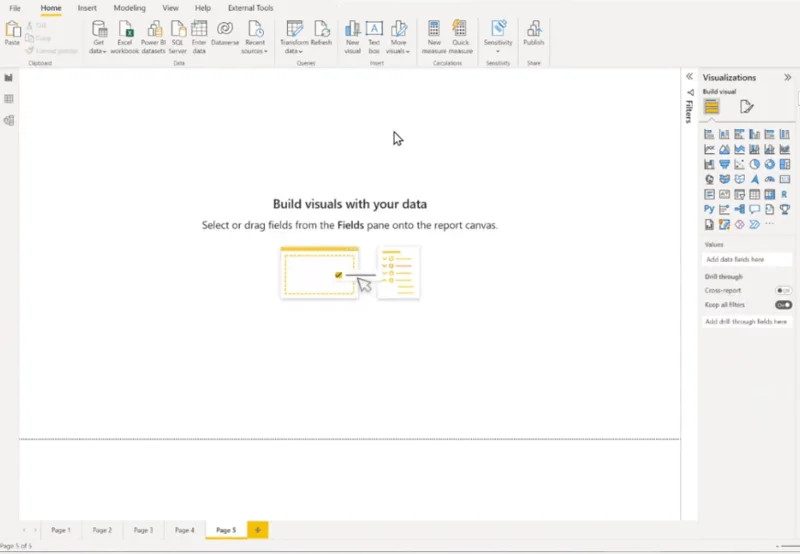Select the Azure map visual
The width and height of the screenshot is (800, 554).
[x=755, y=180]
